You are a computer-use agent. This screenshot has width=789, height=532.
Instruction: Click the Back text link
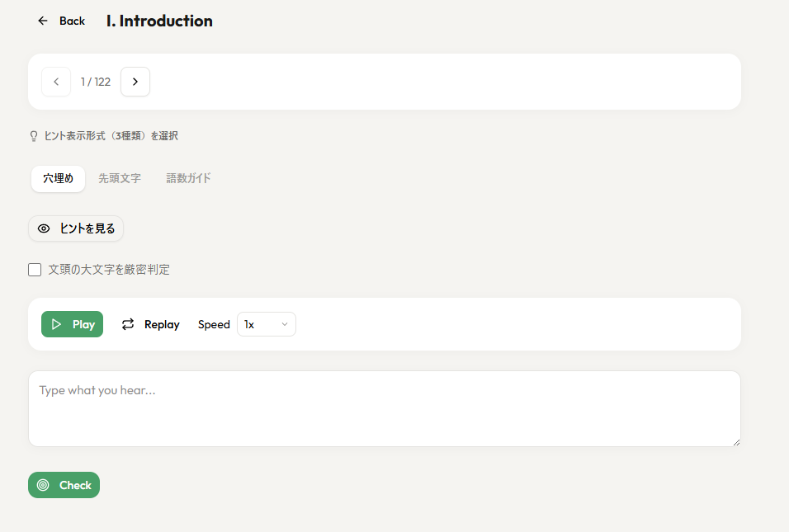click(x=72, y=21)
